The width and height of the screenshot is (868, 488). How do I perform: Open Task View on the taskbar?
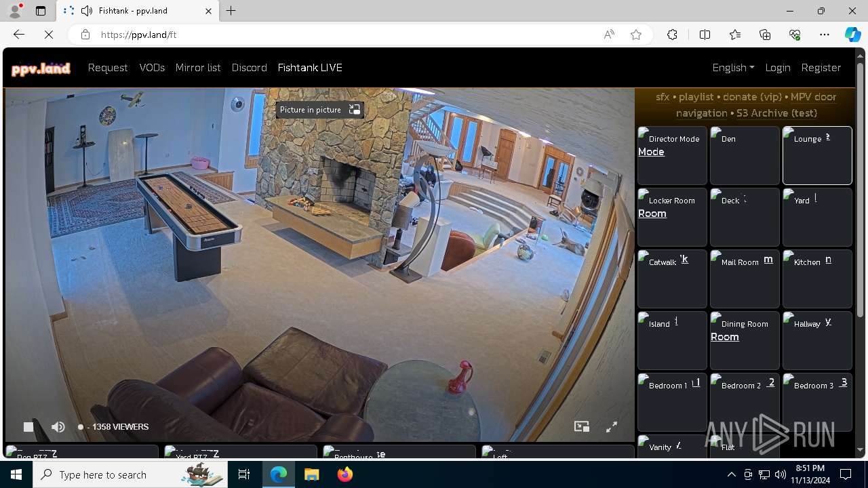coord(244,474)
